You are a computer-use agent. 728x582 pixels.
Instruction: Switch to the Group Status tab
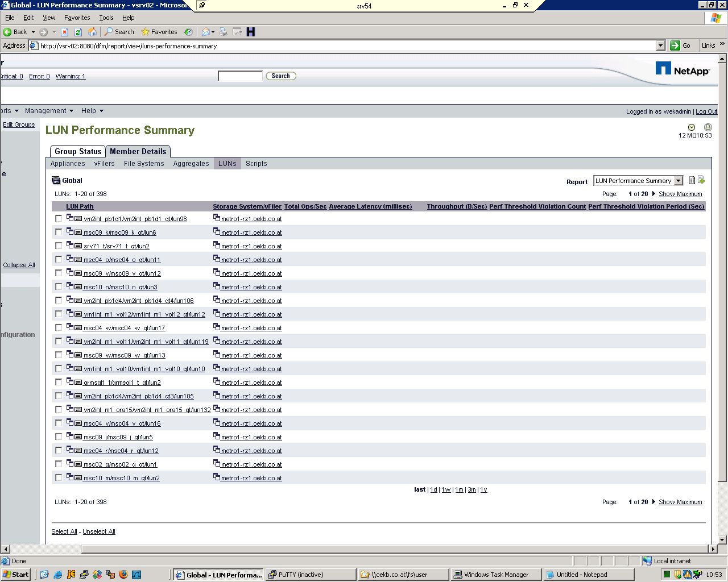(x=78, y=151)
